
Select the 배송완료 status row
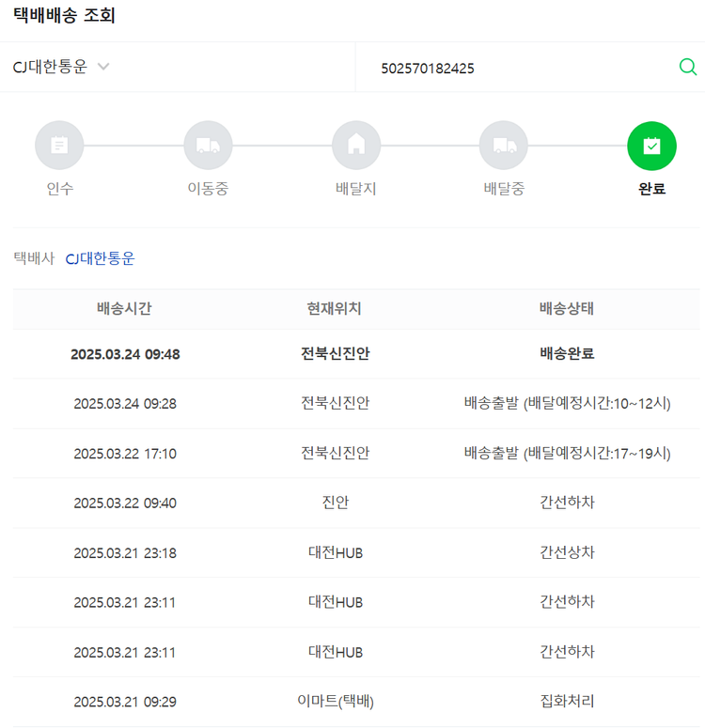[x=567, y=354]
